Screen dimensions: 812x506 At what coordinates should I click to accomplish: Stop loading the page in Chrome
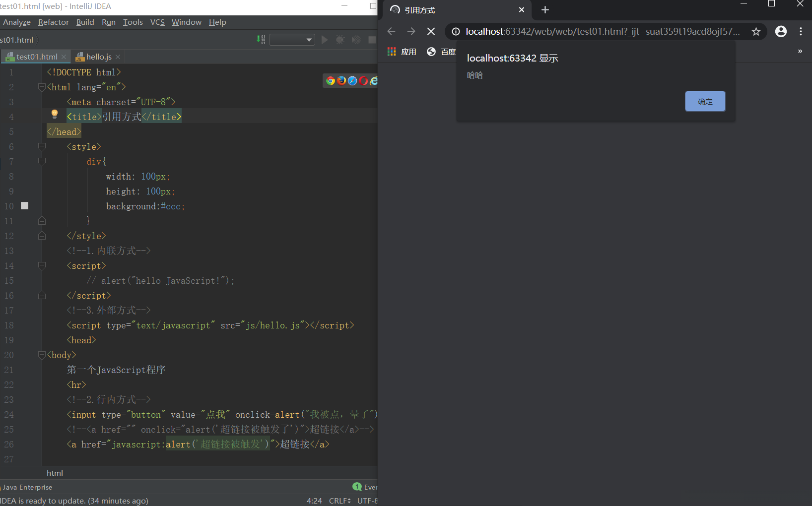click(x=431, y=32)
